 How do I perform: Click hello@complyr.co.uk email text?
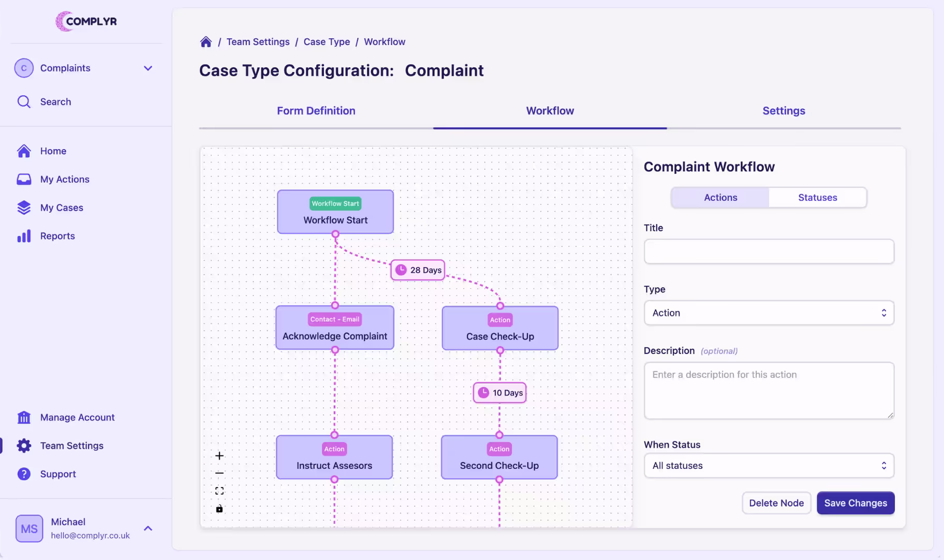point(90,536)
